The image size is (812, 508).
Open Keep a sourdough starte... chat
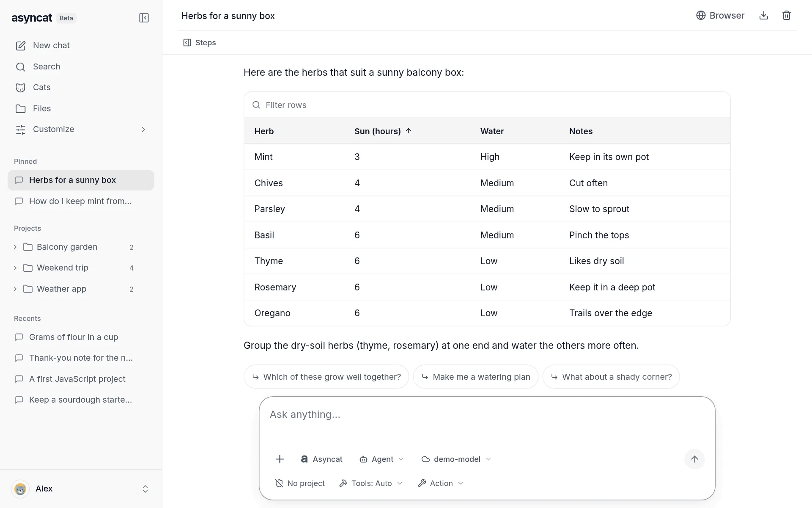[81, 400]
